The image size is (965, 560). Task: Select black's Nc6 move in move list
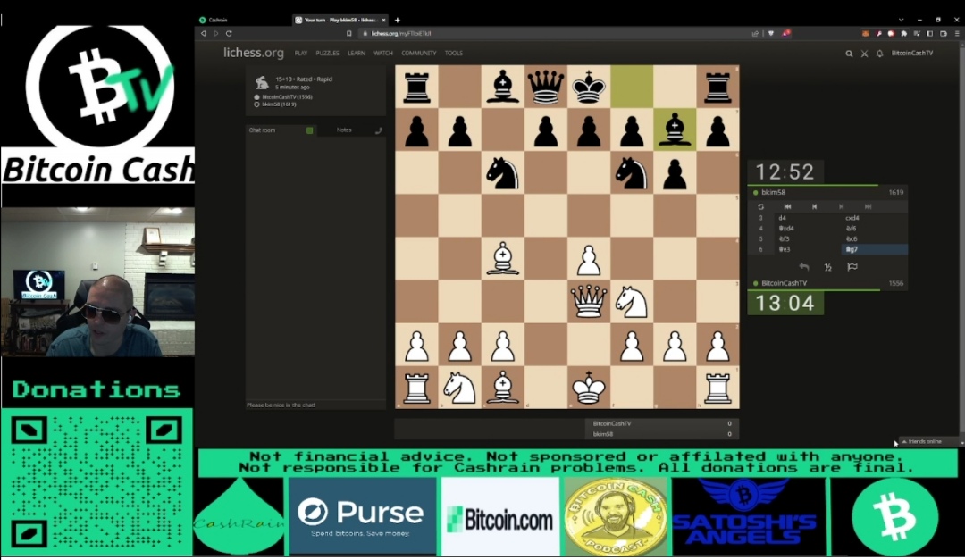point(873,238)
